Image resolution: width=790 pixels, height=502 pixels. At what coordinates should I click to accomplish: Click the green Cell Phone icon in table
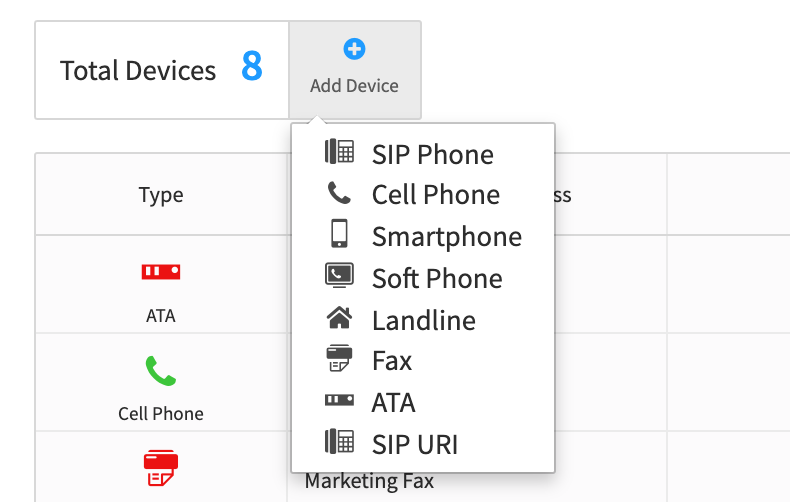click(161, 370)
